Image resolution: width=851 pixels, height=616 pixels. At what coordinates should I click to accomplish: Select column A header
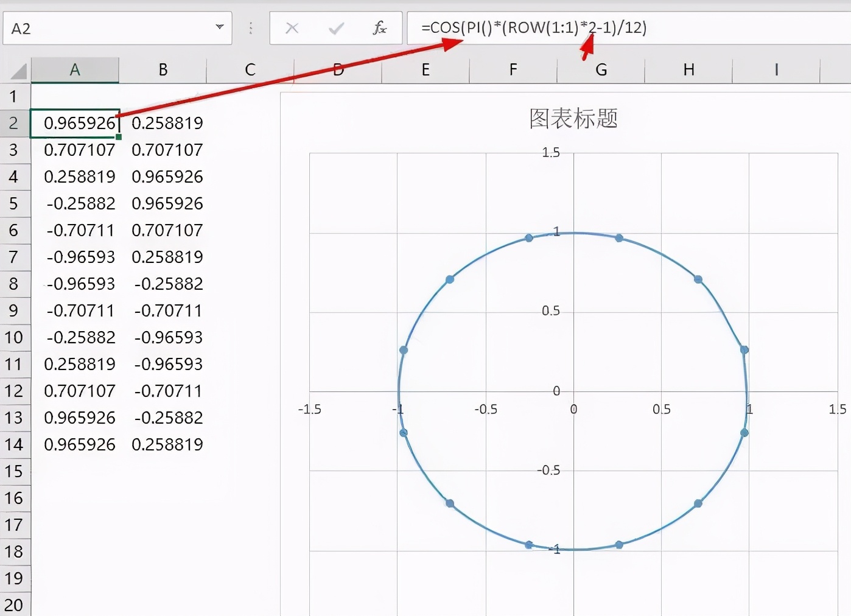coord(75,70)
